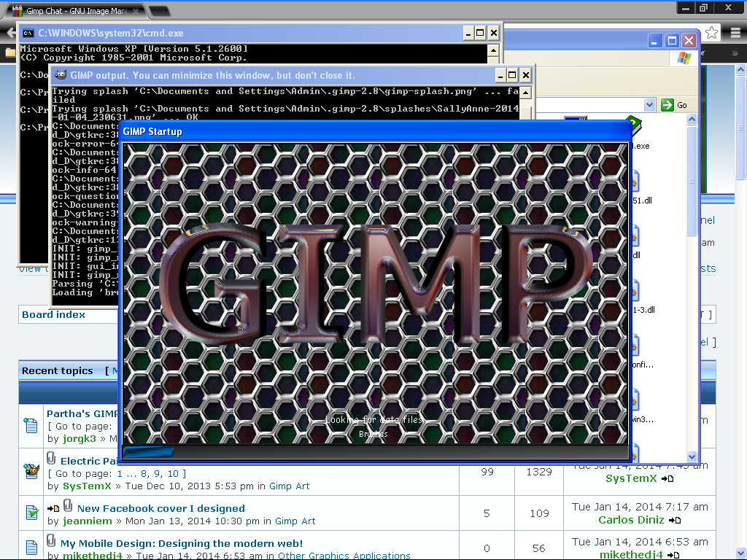This screenshot has height=560, width=747.
Task: Click the browser page scroll-up arrow
Action: [741, 70]
